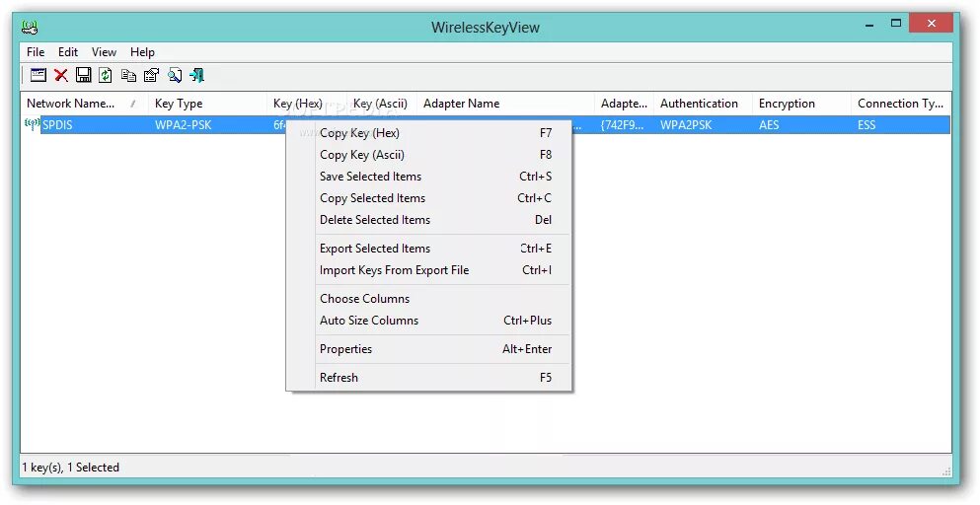Select Import Keys From Export File
The width and height of the screenshot is (980, 505).
(428, 270)
